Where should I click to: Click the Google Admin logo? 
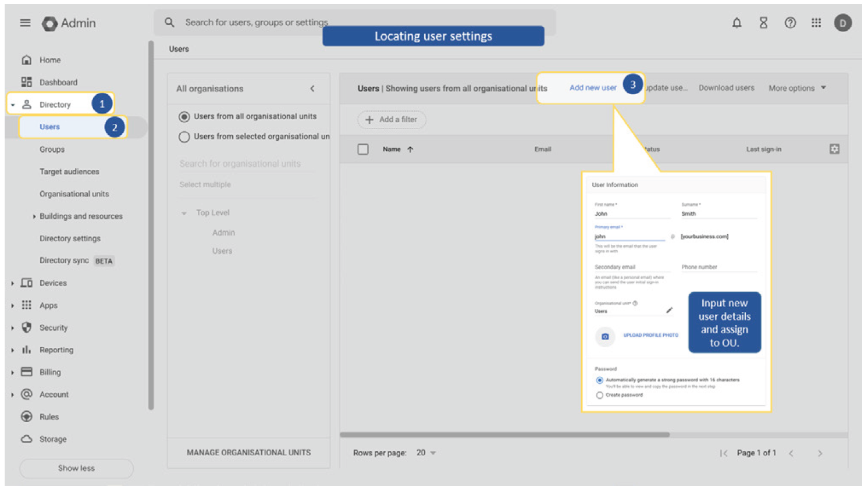click(69, 23)
